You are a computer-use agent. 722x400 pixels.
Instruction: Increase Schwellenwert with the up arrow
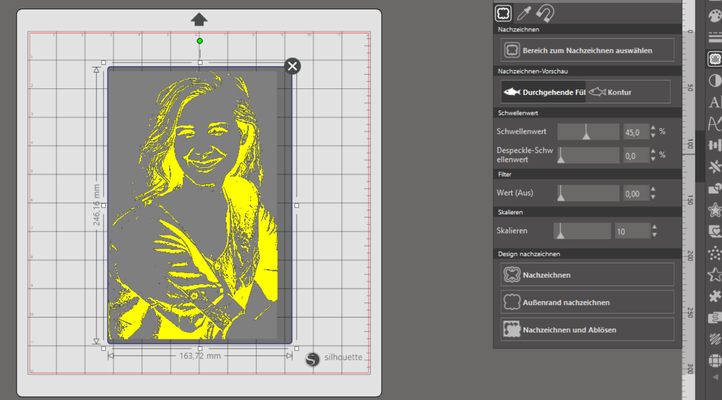click(x=653, y=127)
